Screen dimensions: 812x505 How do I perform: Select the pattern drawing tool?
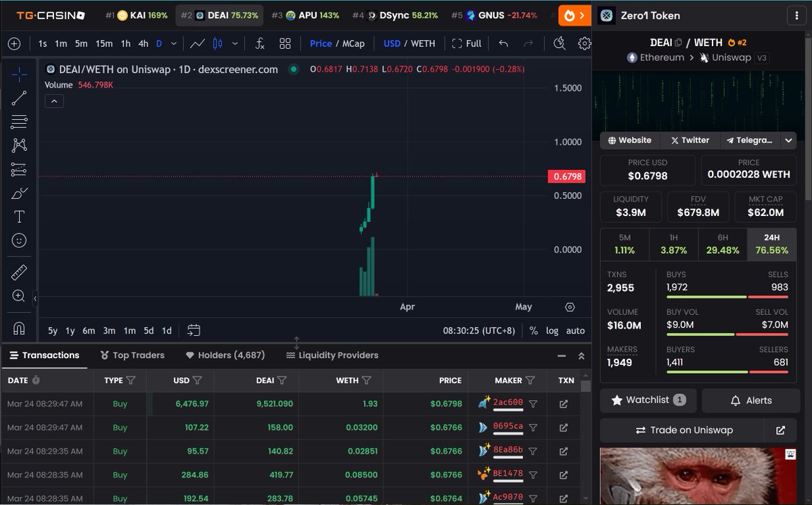point(19,145)
